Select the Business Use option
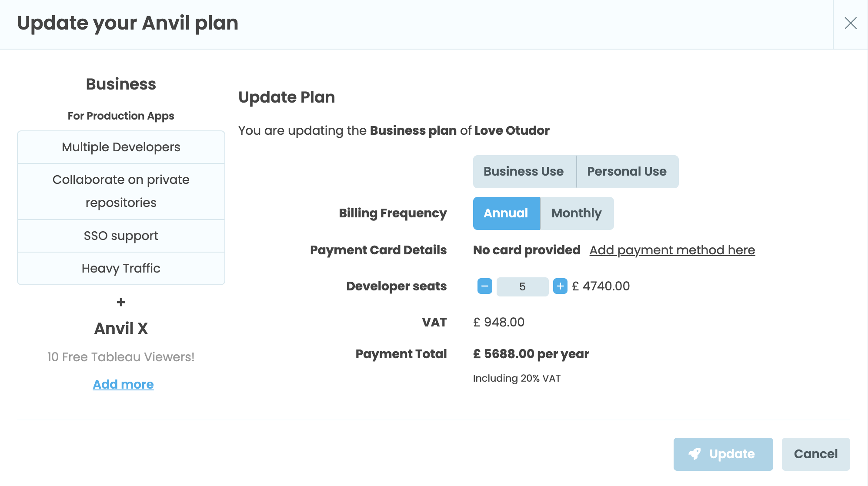This screenshot has height=486, width=868. pos(523,171)
